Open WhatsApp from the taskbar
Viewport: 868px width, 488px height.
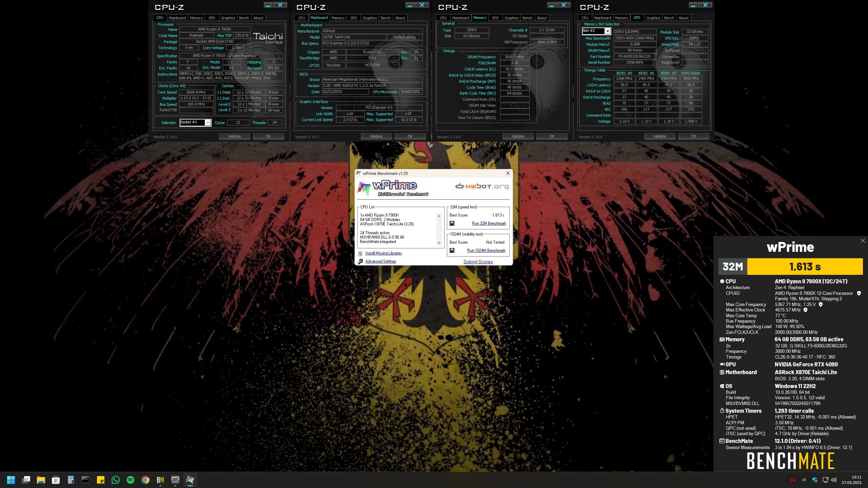tap(116, 480)
